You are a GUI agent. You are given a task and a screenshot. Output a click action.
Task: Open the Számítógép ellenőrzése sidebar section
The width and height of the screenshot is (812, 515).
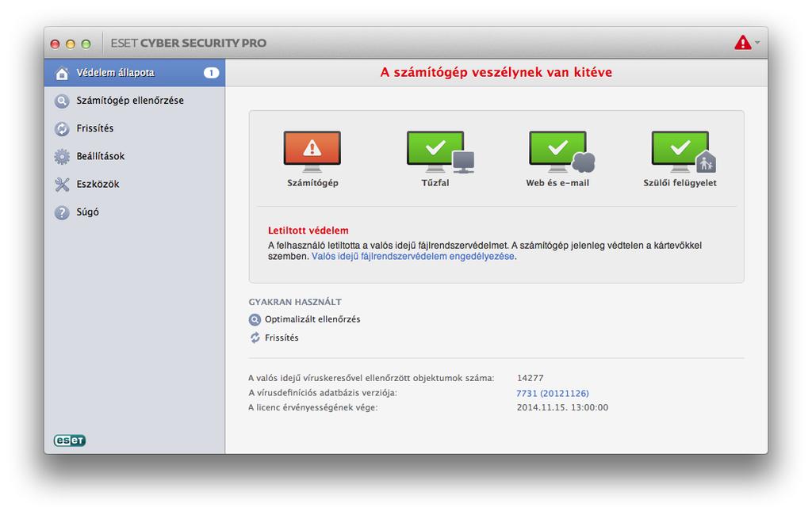[x=135, y=101]
